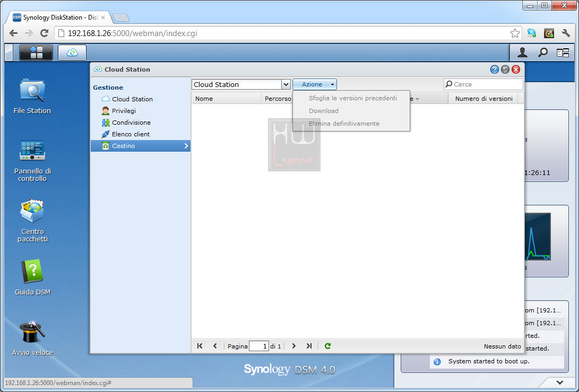Select Cloud Station in Gestione sidebar
Screen dimensions: 579x392
pos(132,99)
